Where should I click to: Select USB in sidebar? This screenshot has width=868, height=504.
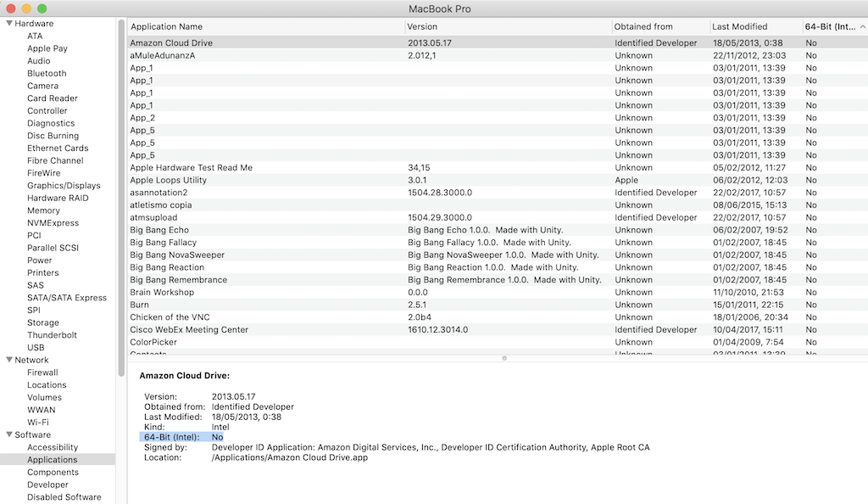point(36,347)
